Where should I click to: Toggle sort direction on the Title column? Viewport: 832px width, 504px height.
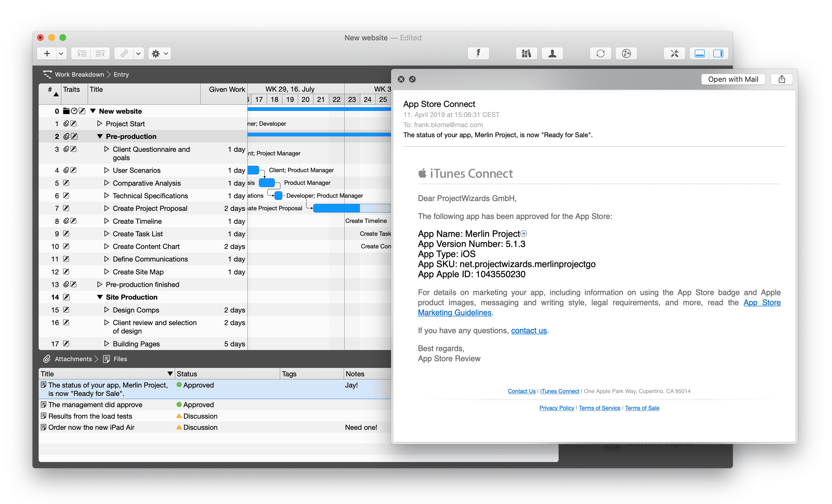pyautogui.click(x=170, y=374)
